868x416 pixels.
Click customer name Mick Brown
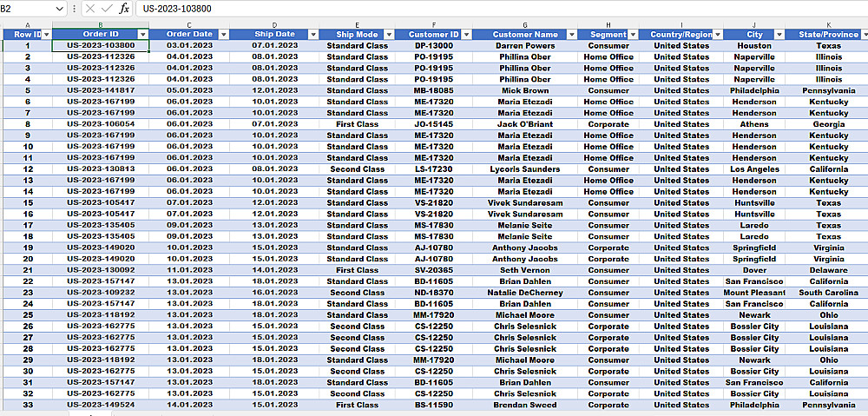tap(525, 91)
